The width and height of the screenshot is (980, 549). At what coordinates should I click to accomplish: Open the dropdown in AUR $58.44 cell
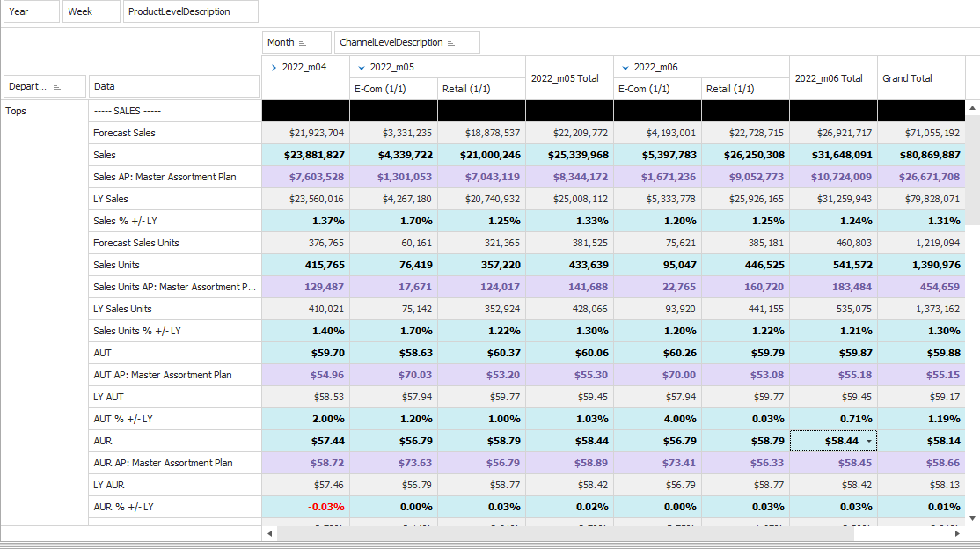tap(869, 441)
